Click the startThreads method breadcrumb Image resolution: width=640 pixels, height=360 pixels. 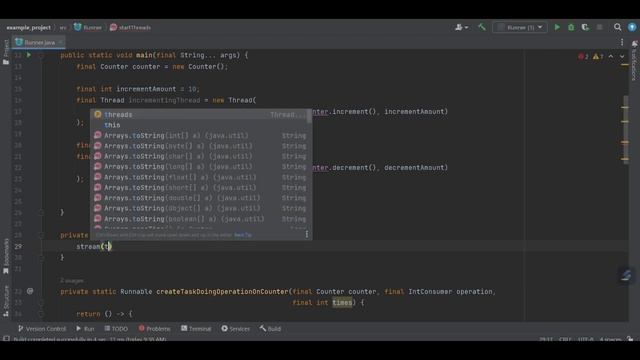(131, 28)
